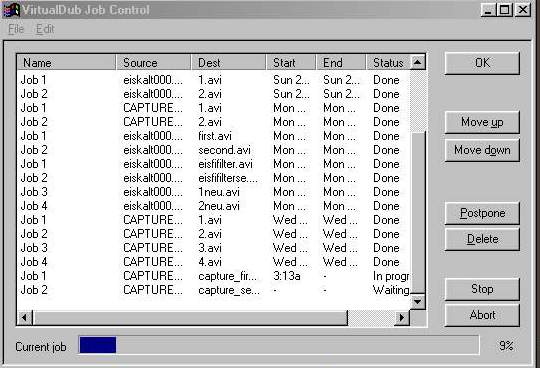Select the job with dest capture_fir...
The width and height of the screenshot is (540, 368).
[214, 276]
